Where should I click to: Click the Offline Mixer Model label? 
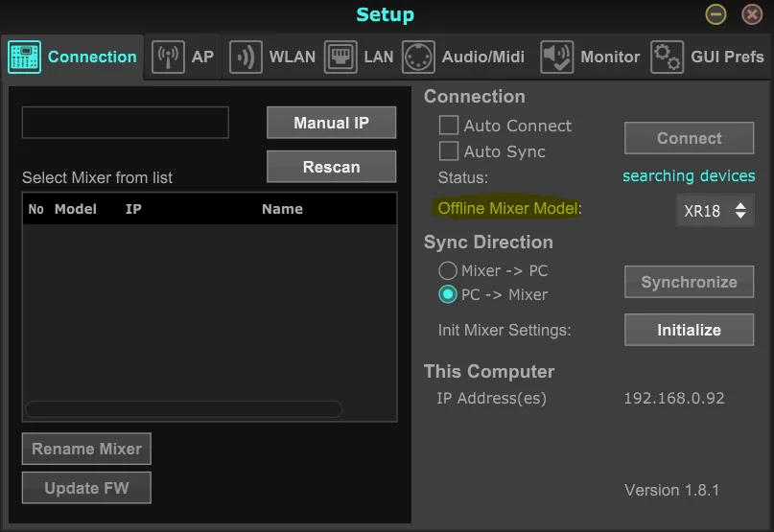click(x=508, y=208)
